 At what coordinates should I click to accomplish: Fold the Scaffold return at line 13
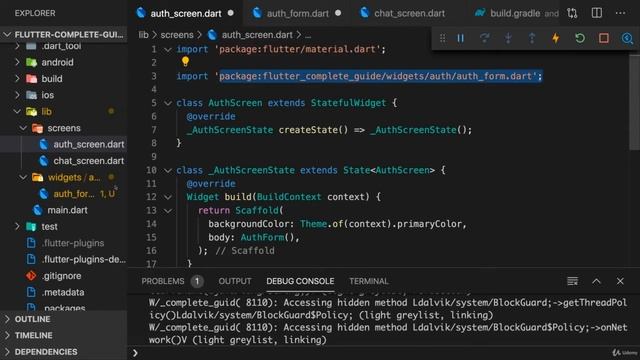coord(168,211)
